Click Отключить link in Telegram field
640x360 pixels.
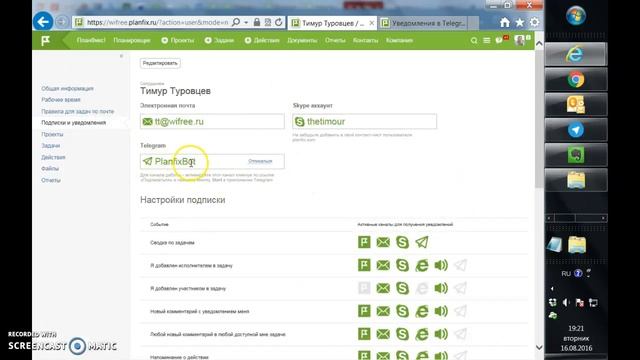coord(260,161)
